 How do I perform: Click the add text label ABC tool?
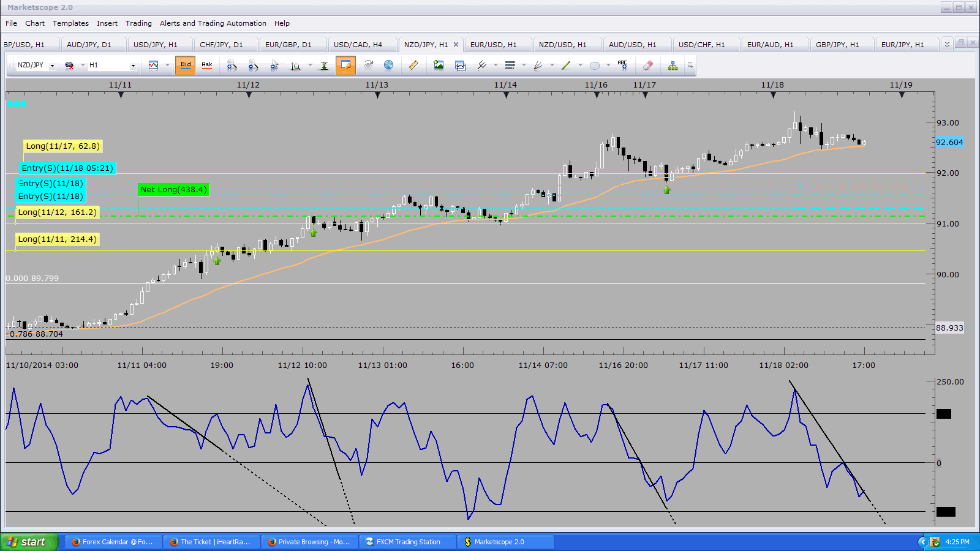[622, 66]
